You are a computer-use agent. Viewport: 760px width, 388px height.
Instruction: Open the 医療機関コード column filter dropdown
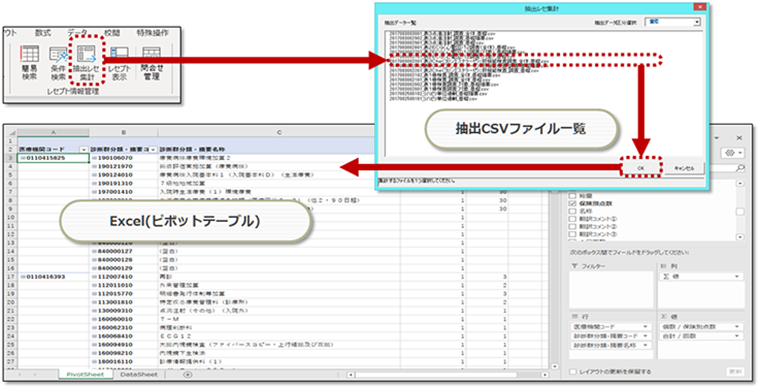[x=83, y=149]
